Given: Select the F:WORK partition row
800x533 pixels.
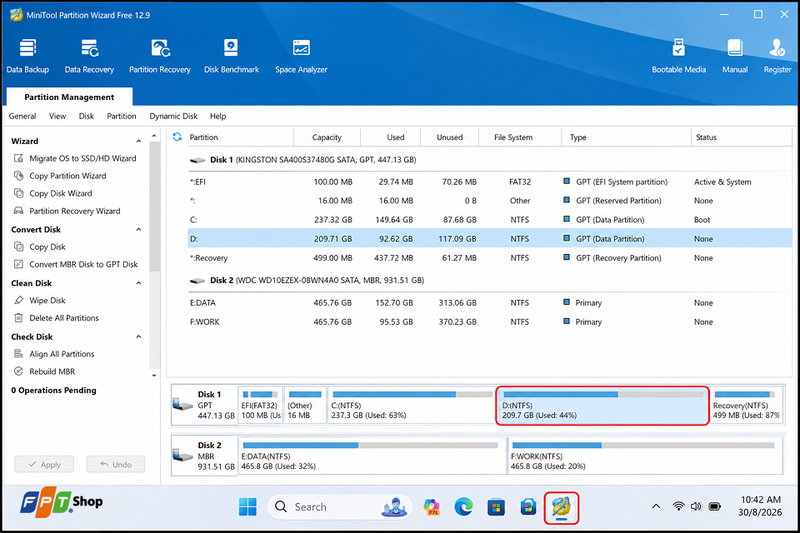Looking at the screenshot, I should pos(490,322).
